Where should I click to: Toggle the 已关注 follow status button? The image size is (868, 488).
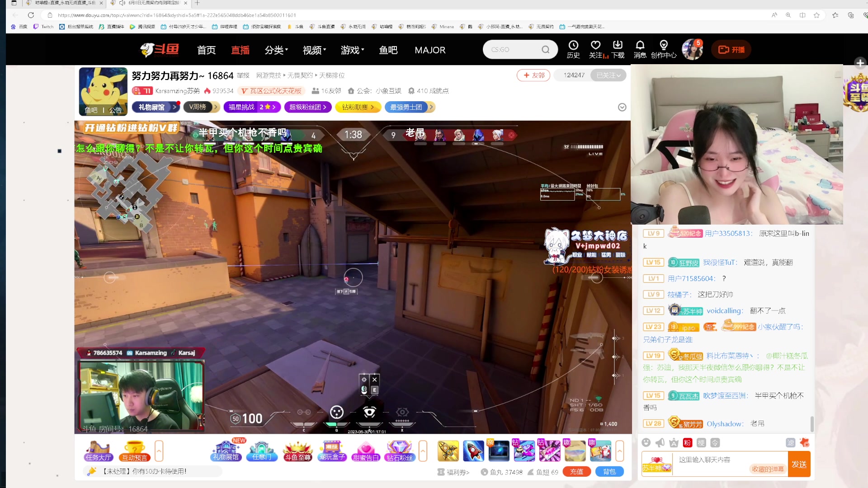608,75
